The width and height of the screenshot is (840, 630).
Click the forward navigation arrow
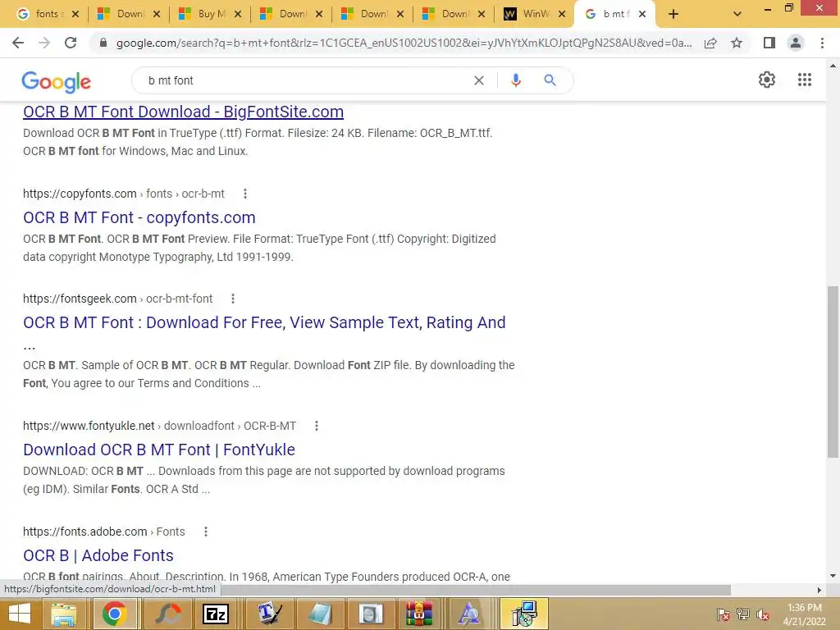[44, 43]
